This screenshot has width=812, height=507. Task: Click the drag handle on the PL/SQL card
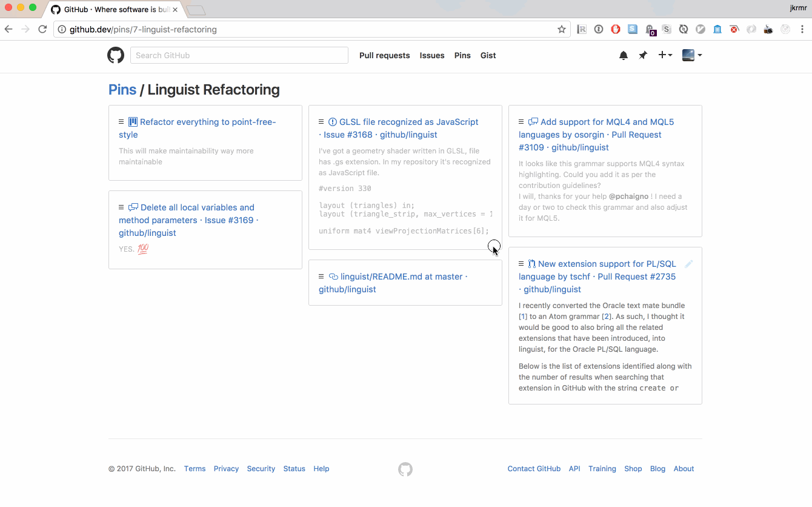(x=521, y=264)
